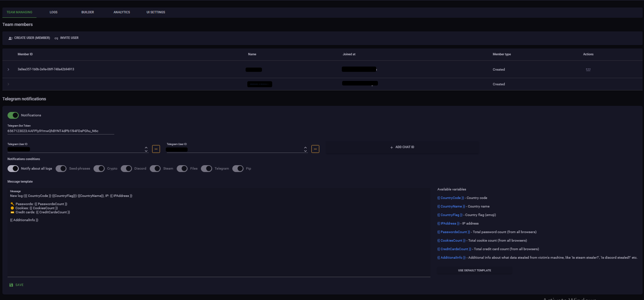This screenshot has height=300, width=644.
Task: Toggle the Notify about all logs switch
Action: point(13,169)
